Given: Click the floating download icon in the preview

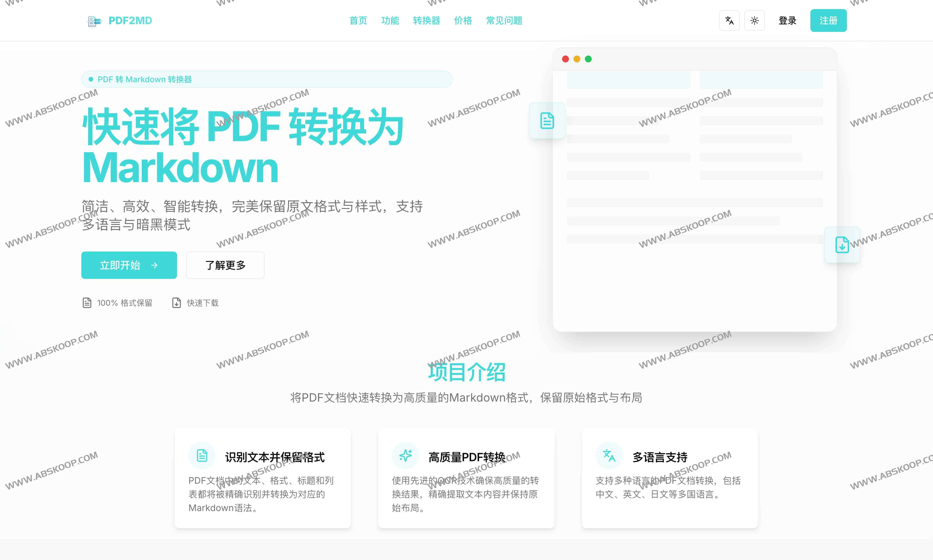Looking at the screenshot, I should [x=842, y=245].
